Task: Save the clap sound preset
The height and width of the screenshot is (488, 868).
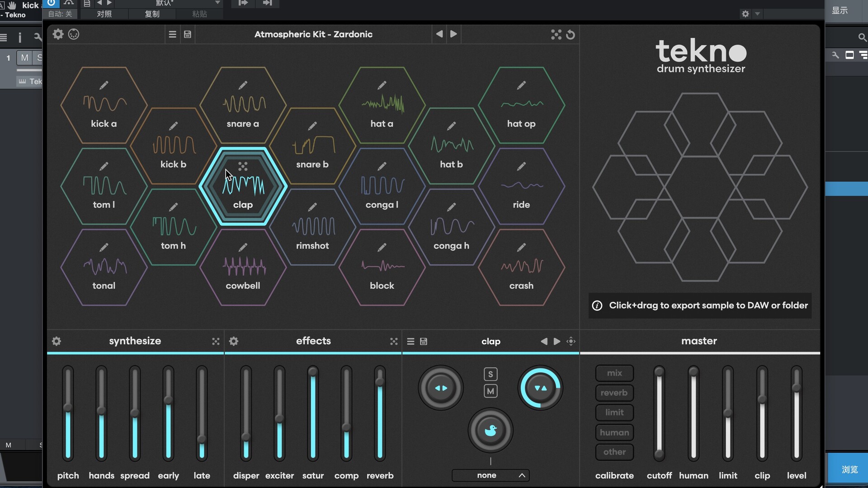Action: click(424, 341)
